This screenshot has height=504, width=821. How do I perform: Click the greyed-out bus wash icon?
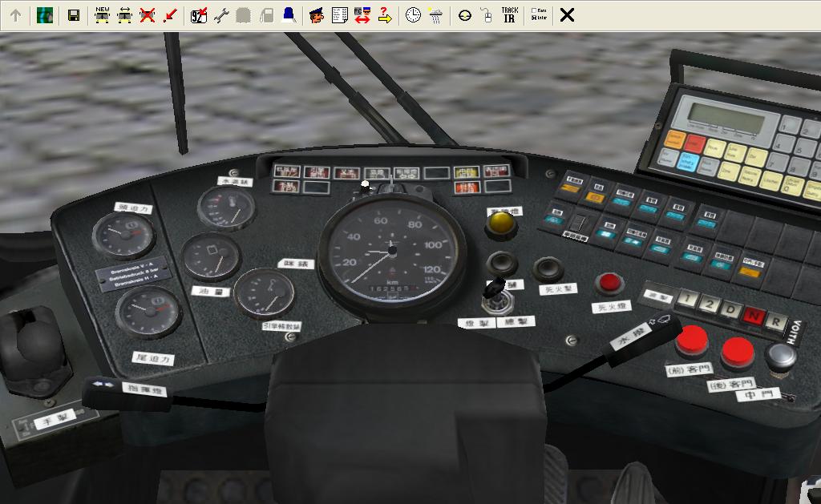243,15
